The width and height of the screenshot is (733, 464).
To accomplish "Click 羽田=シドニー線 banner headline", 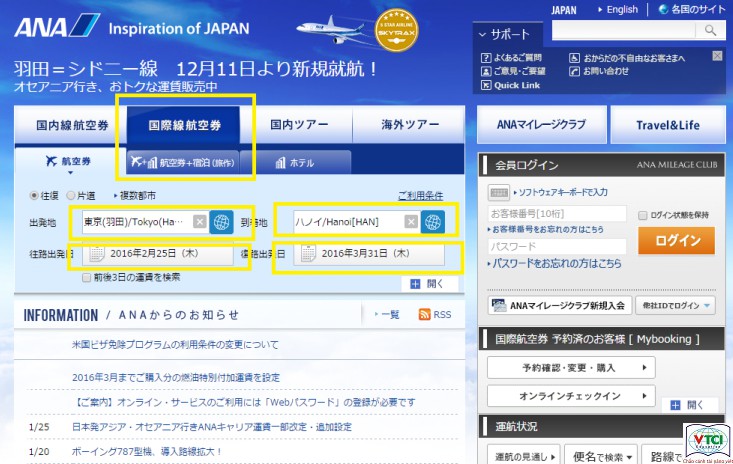I will click(x=195, y=69).
